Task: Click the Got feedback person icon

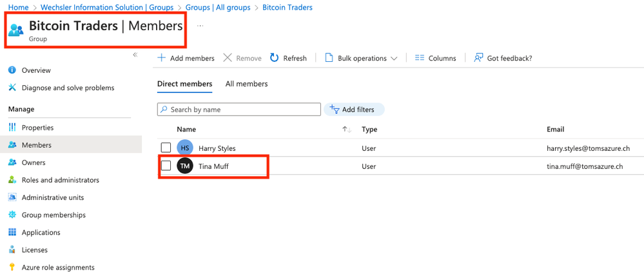Action: point(478,58)
